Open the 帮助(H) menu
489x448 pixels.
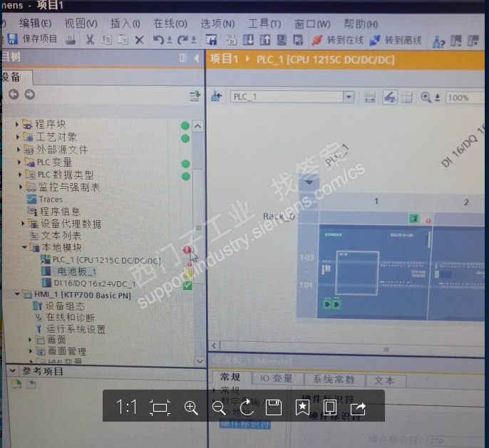(361, 24)
